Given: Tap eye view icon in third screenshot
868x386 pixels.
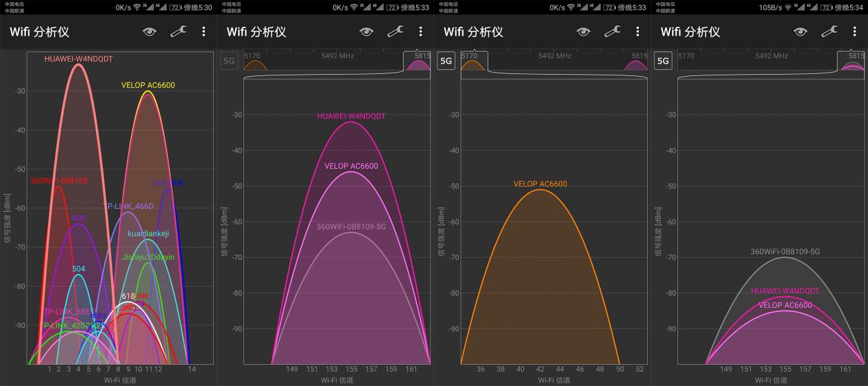Looking at the screenshot, I should coord(583,32).
